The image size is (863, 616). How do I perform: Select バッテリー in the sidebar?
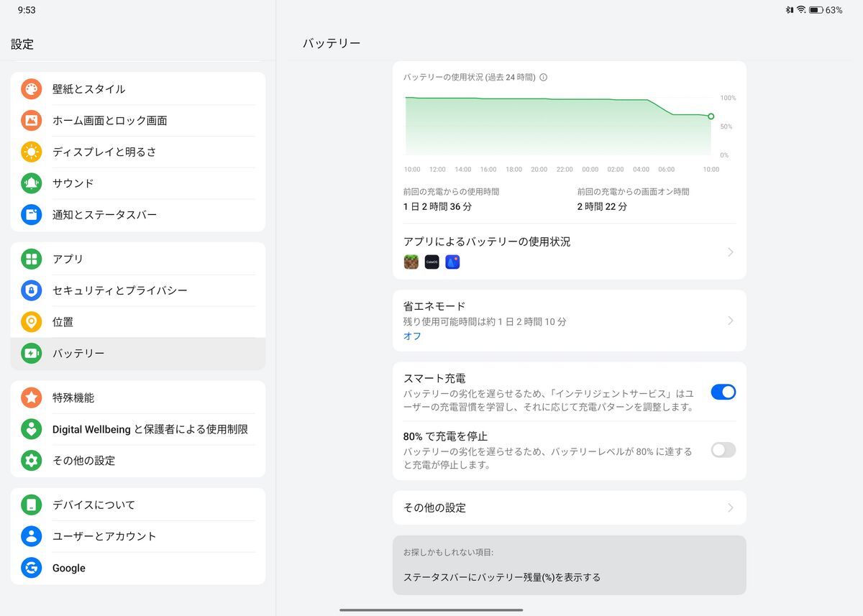138,354
